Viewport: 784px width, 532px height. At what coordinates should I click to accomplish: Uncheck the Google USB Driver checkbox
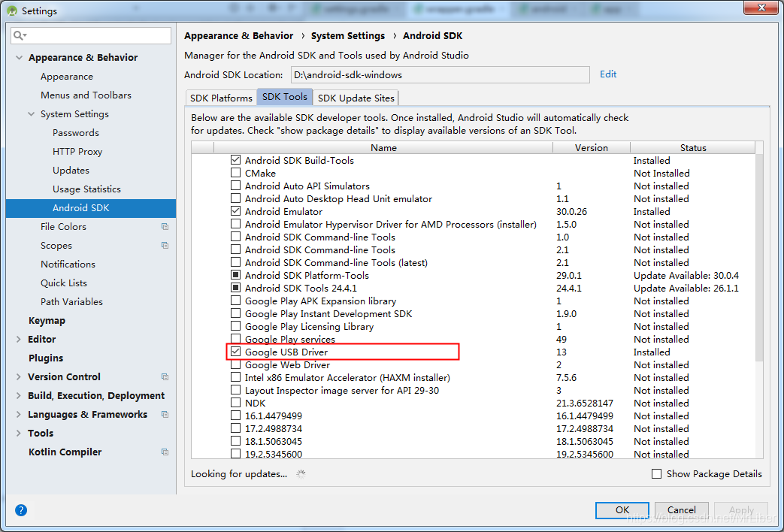(x=235, y=352)
